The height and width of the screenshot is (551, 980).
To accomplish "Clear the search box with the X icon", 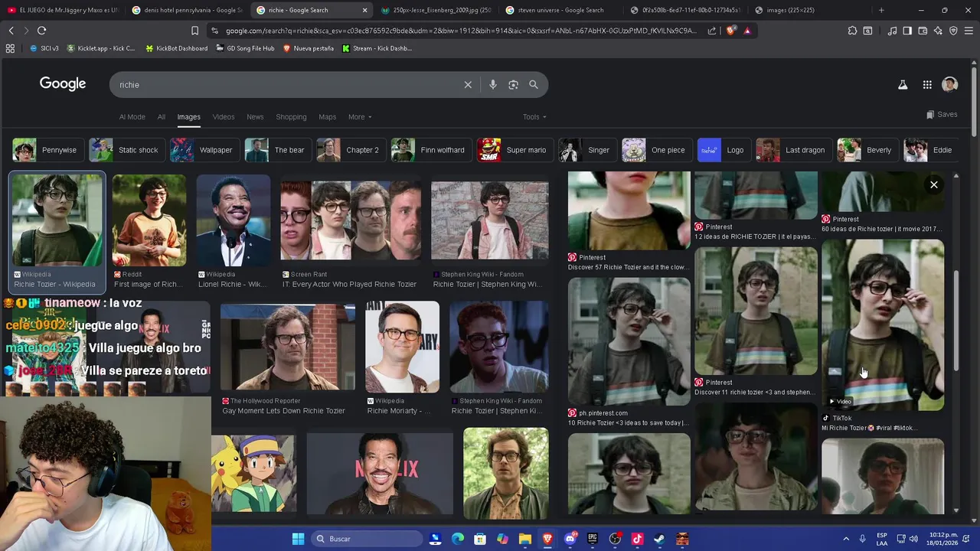I will click(x=468, y=85).
